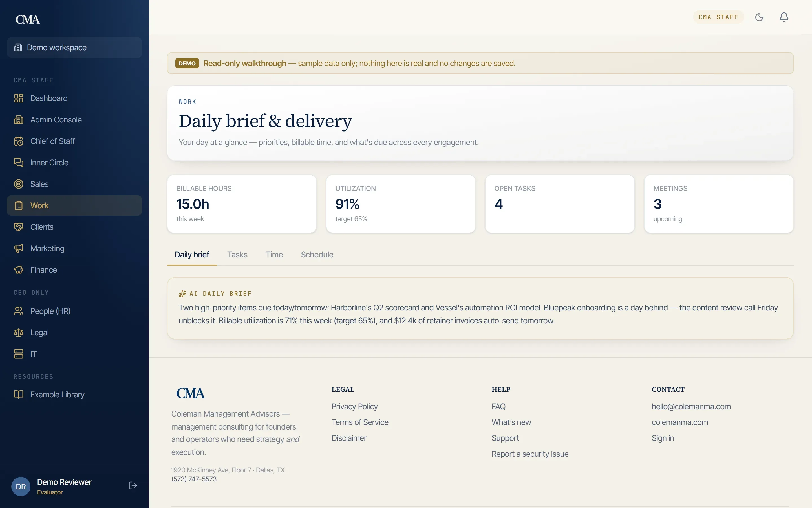This screenshot has height=508, width=812.
Task: Click the Meetings upcoming card
Action: [719, 203]
